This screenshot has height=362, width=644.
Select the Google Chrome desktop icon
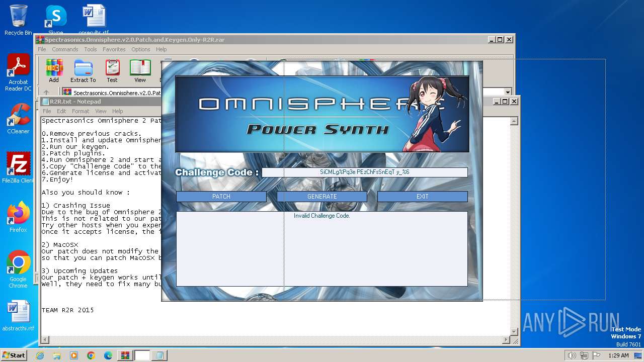(x=18, y=269)
